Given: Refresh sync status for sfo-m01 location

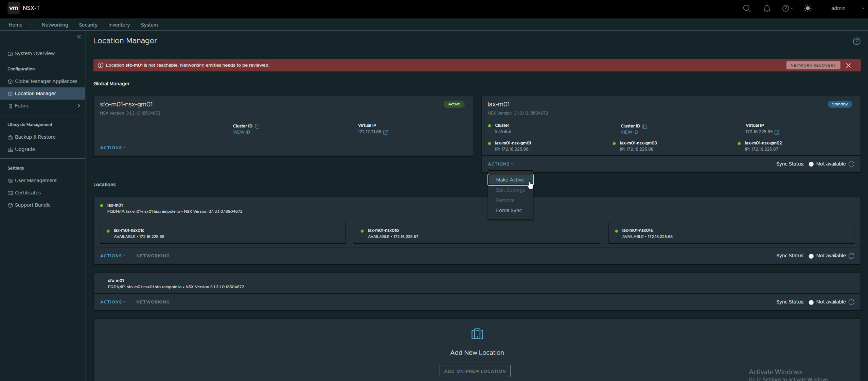Looking at the screenshot, I should [851, 302].
